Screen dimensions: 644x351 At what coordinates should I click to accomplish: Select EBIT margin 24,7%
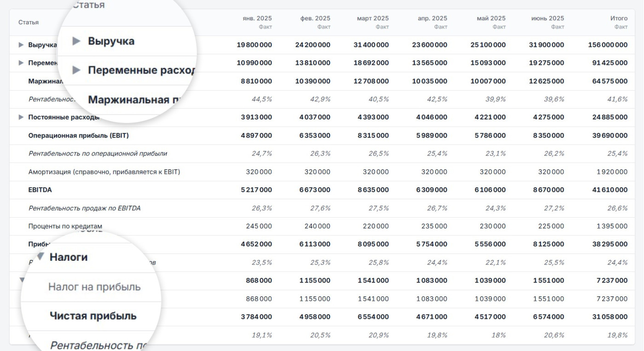point(262,154)
